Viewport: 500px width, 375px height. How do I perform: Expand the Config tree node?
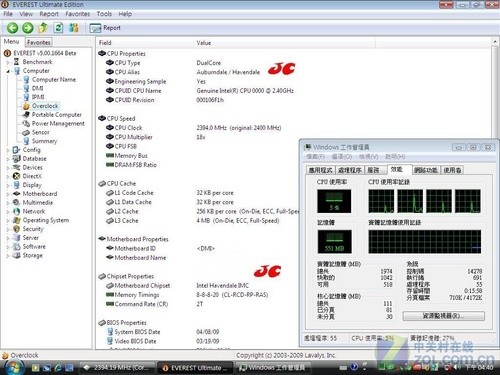(x=8, y=150)
